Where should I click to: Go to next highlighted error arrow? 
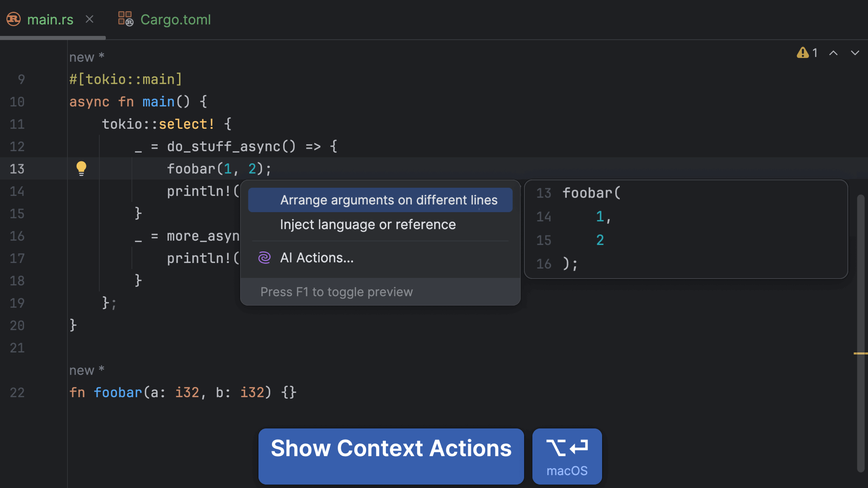pyautogui.click(x=855, y=53)
